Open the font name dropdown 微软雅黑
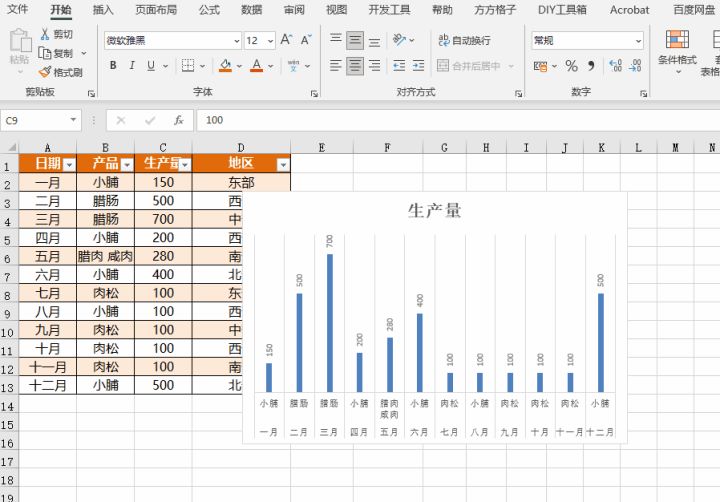The height and width of the screenshot is (502, 720). tap(236, 41)
